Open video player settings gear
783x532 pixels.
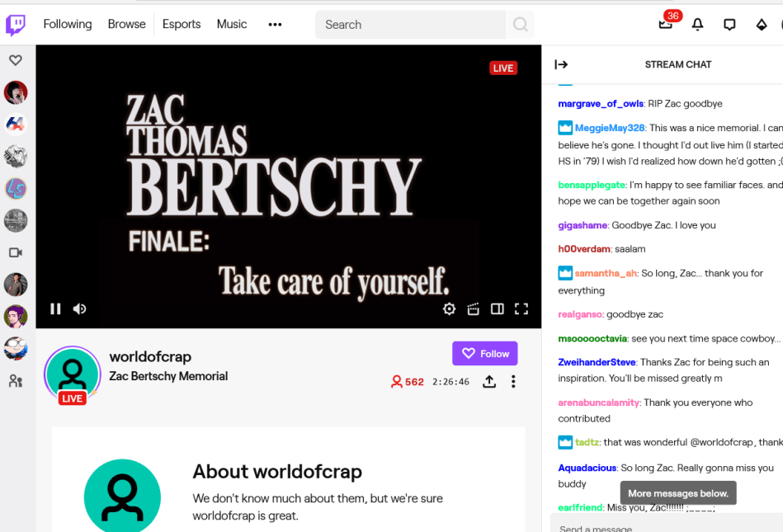pyautogui.click(x=449, y=308)
